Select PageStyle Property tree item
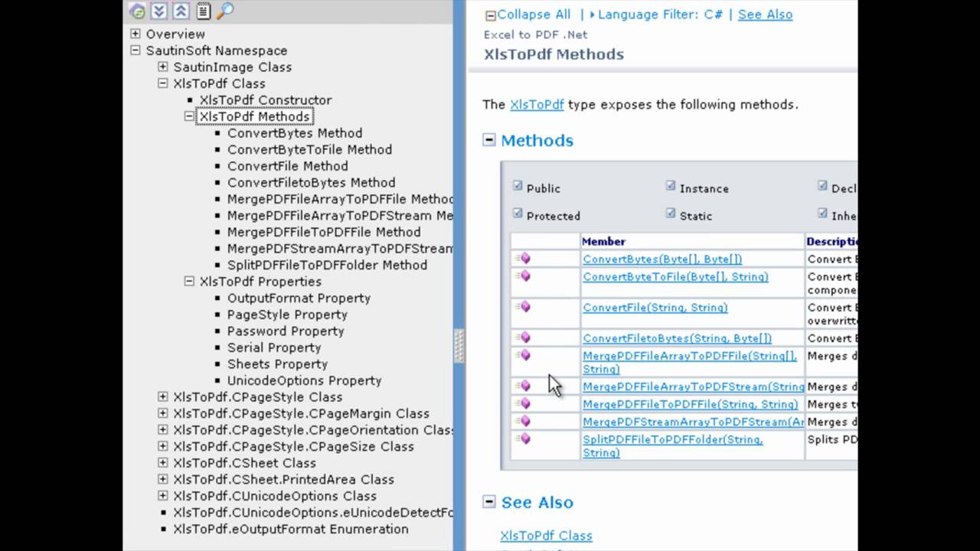Viewport: 980px width, 551px height. click(x=287, y=315)
